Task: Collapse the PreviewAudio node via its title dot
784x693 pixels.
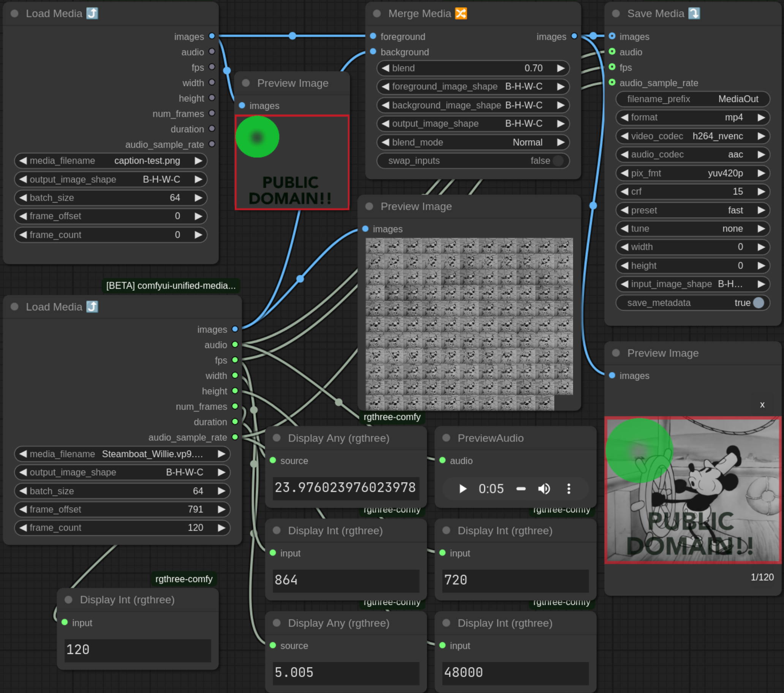Action: click(446, 438)
